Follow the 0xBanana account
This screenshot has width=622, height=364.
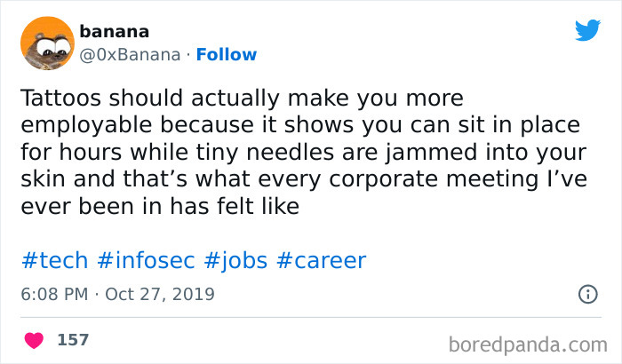[226, 55]
